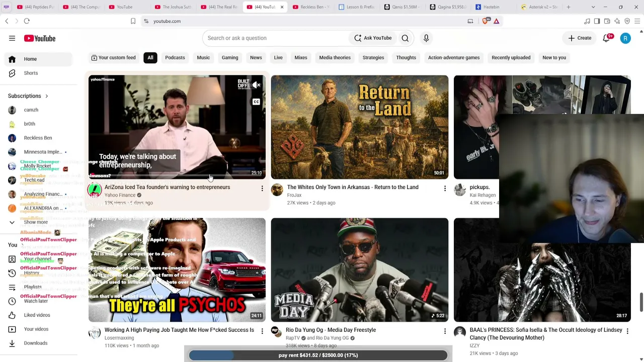Open the YouTube guide hamburger menu
644x362 pixels.
(12, 38)
